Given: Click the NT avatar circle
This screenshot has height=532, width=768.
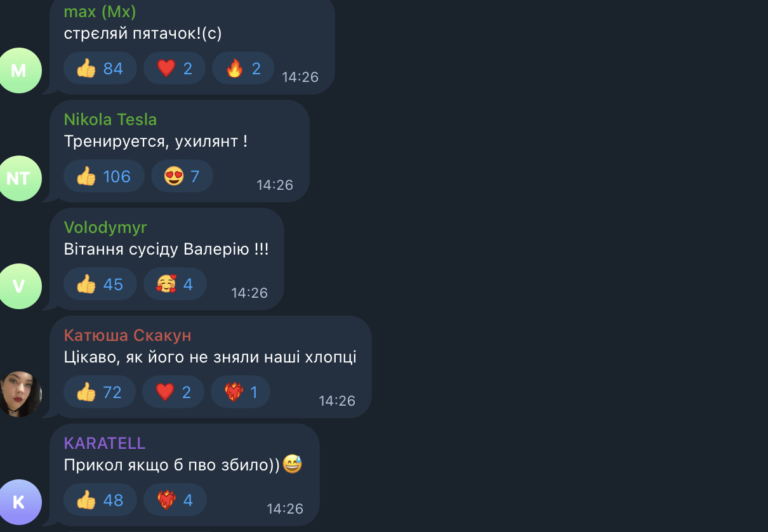Looking at the screenshot, I should coord(19,178).
